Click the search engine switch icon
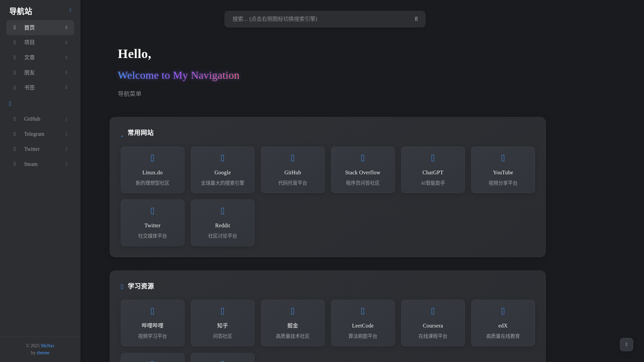The height and width of the screenshot is (362, 644). tap(416, 19)
